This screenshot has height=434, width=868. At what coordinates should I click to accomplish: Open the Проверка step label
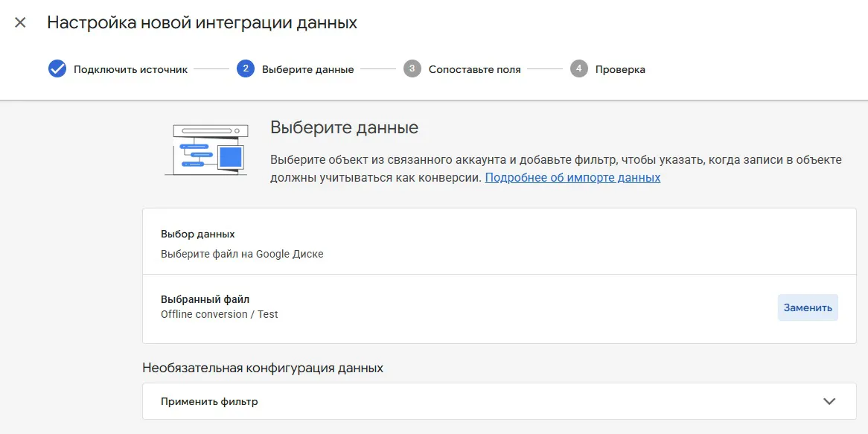tap(620, 70)
